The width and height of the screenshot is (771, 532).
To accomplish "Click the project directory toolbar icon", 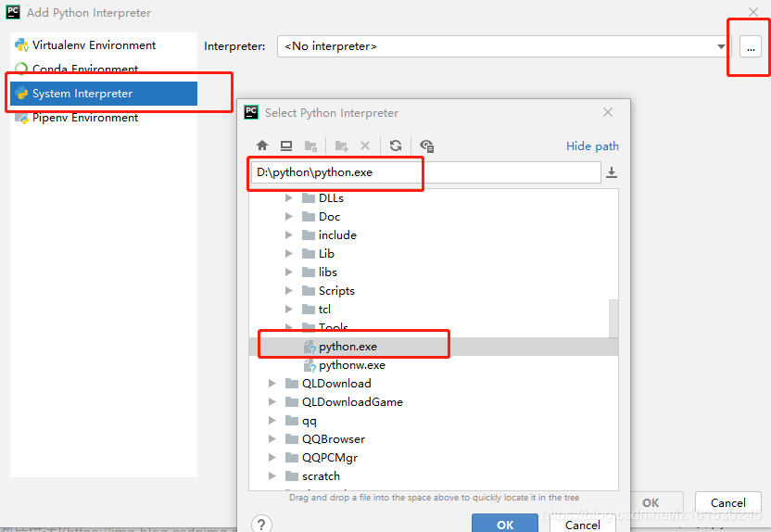I will [x=310, y=146].
